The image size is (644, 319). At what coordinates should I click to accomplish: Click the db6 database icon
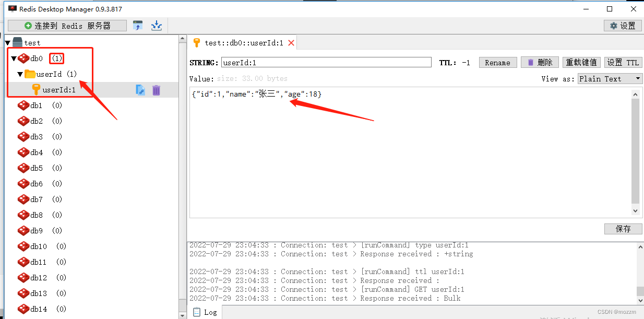23,184
